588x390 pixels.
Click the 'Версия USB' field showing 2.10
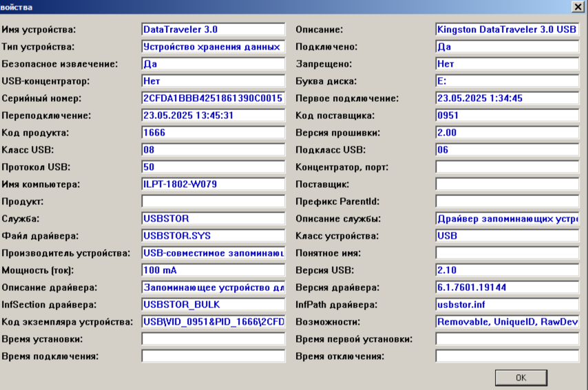[x=507, y=270]
